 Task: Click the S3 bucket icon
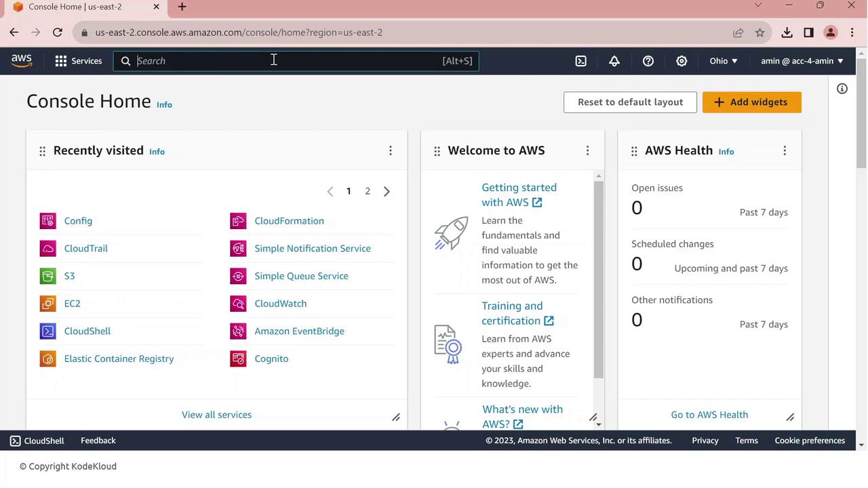47,276
